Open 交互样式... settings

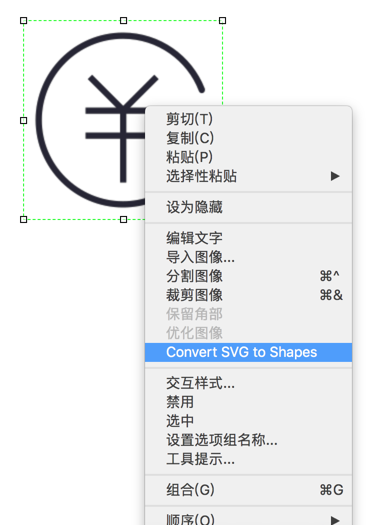point(248,383)
